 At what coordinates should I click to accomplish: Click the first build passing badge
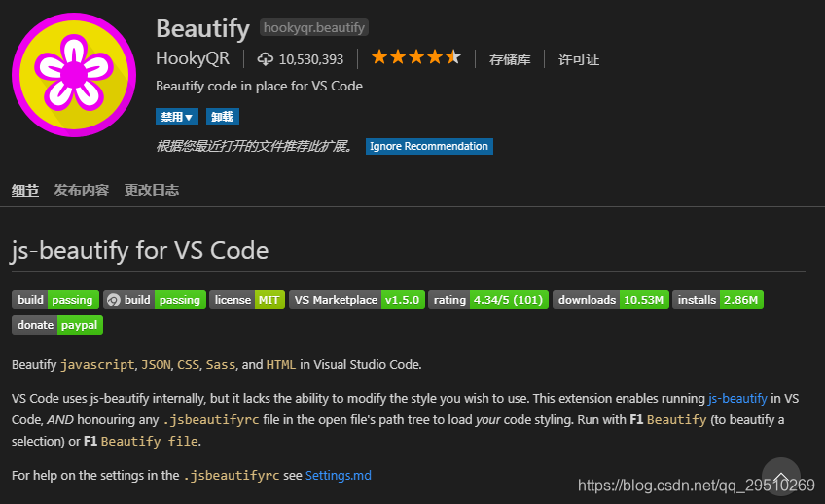click(55, 300)
